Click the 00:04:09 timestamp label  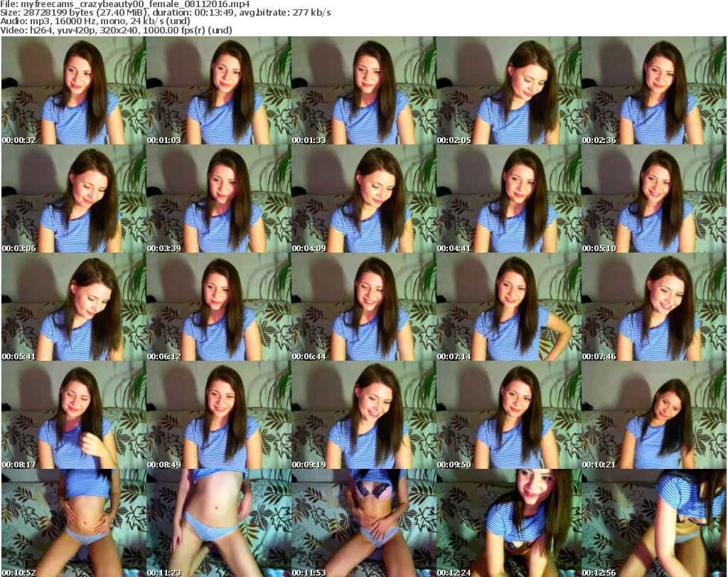tap(309, 248)
